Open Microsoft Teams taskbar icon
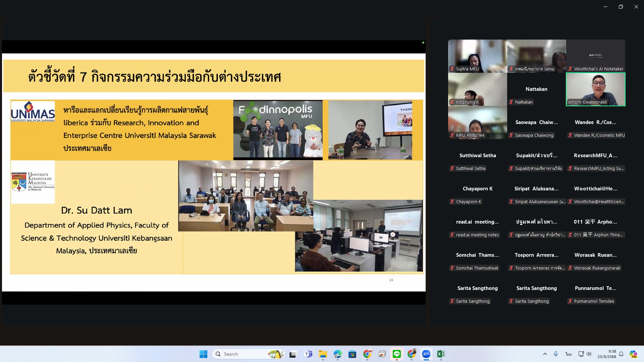Screen dimensions: 644x362 pos(308,354)
